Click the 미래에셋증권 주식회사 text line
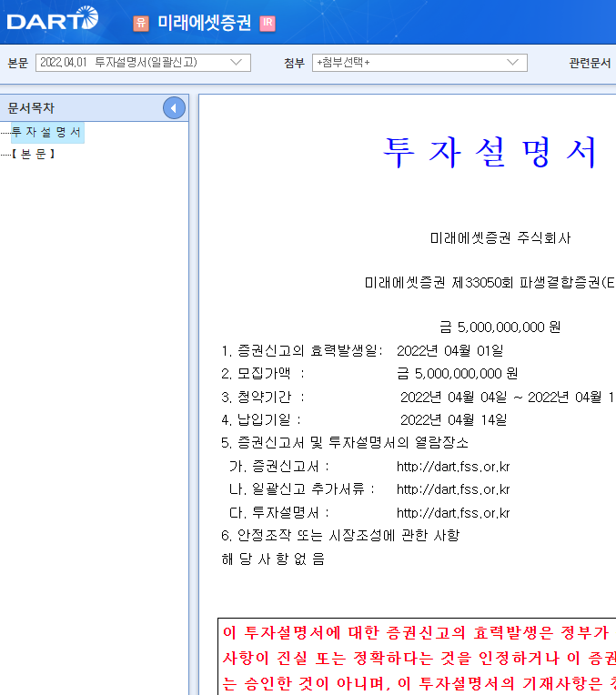Image resolution: width=616 pixels, height=695 pixels. click(500, 238)
